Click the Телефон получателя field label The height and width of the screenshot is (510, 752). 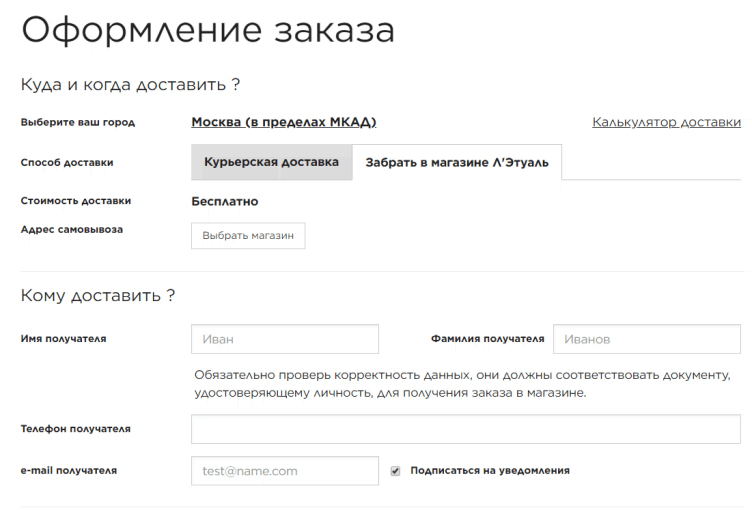[75, 429]
